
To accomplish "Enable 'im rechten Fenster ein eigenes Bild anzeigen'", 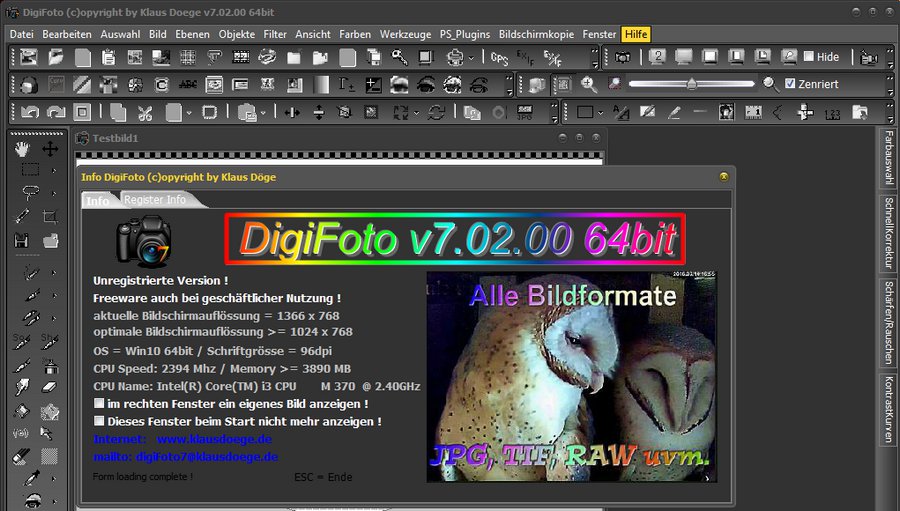I will pos(99,403).
